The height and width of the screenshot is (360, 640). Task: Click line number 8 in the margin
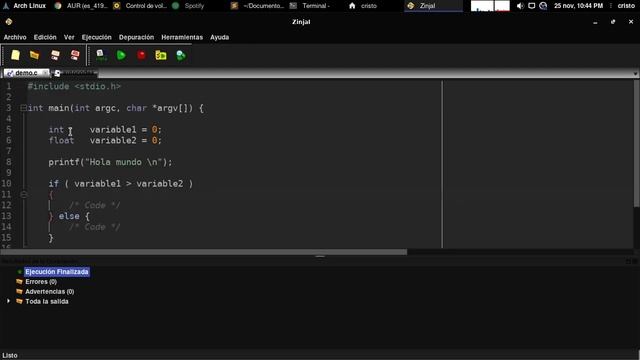(9, 162)
